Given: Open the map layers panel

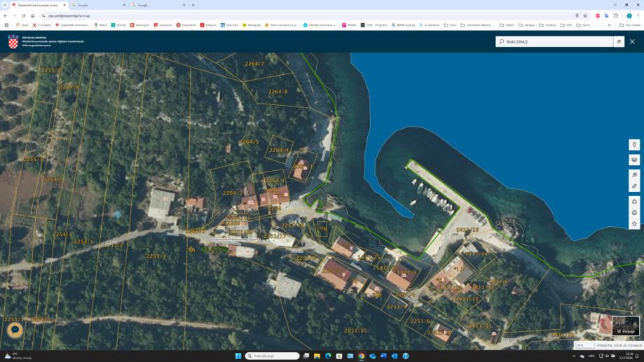Looking at the screenshot, I should click(634, 160).
